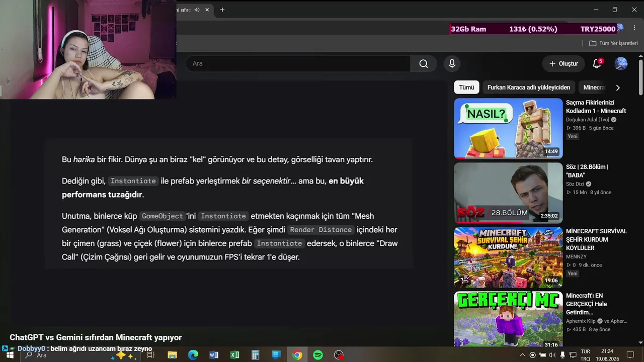Image resolution: width=644 pixels, height=362 pixels.
Task: Click the YouTube search magnifier button
Action: 424,64
